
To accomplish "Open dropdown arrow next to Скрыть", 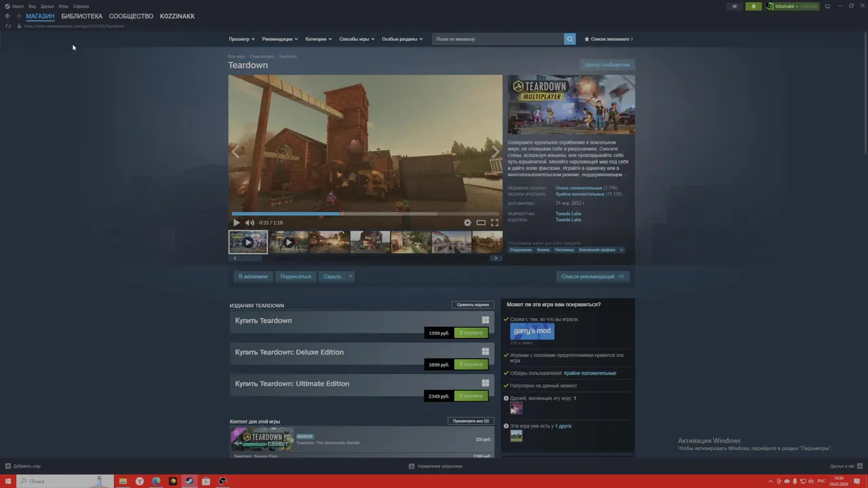I will (351, 277).
